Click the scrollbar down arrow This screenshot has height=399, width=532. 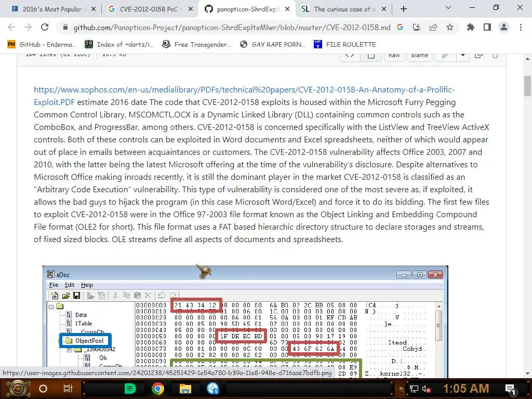(527, 374)
